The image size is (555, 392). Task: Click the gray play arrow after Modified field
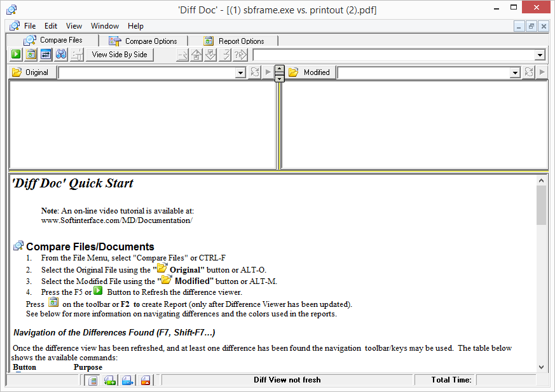coord(542,72)
